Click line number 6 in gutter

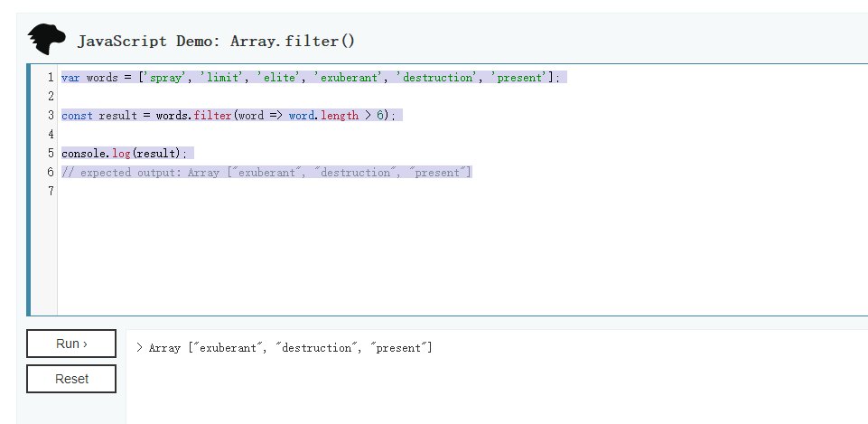pyautogui.click(x=51, y=173)
